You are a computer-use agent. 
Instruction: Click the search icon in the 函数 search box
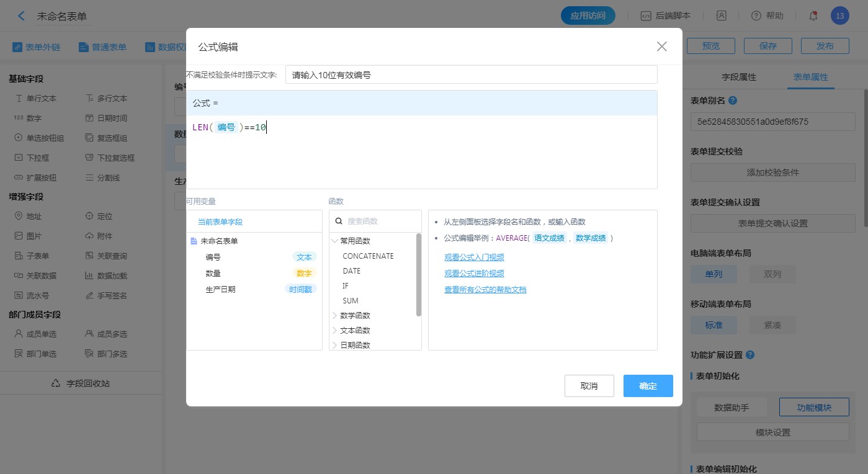(339, 221)
